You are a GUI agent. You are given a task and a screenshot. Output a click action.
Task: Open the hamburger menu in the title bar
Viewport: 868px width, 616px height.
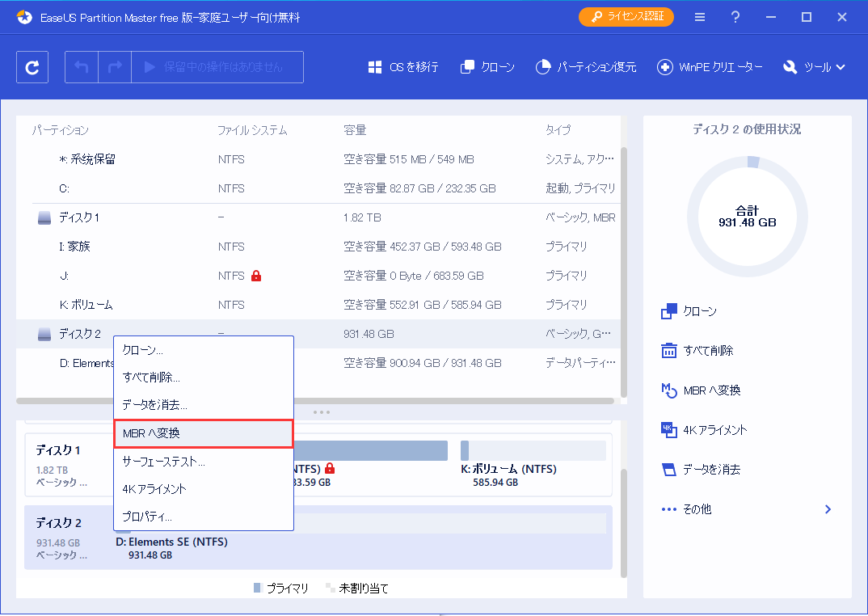click(700, 17)
